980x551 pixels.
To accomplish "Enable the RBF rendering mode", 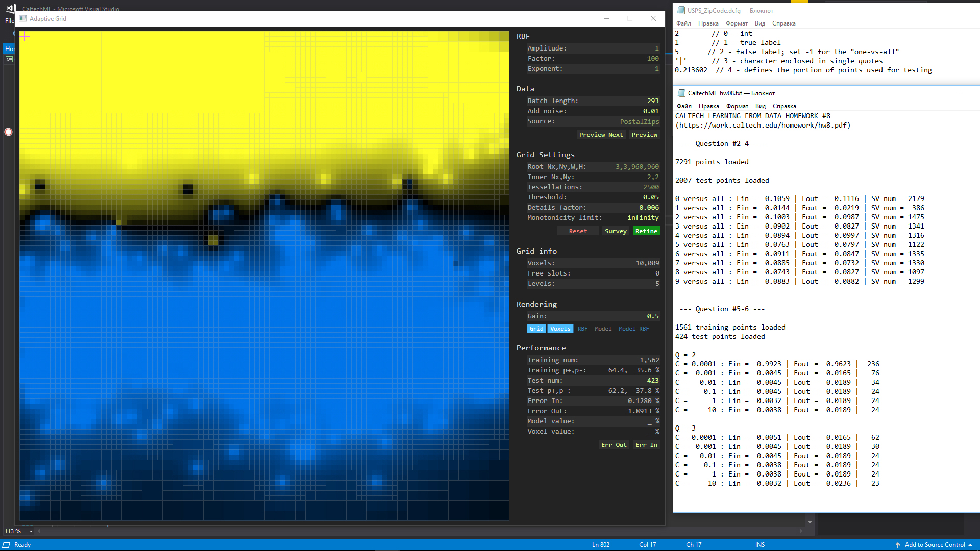I will click(582, 329).
